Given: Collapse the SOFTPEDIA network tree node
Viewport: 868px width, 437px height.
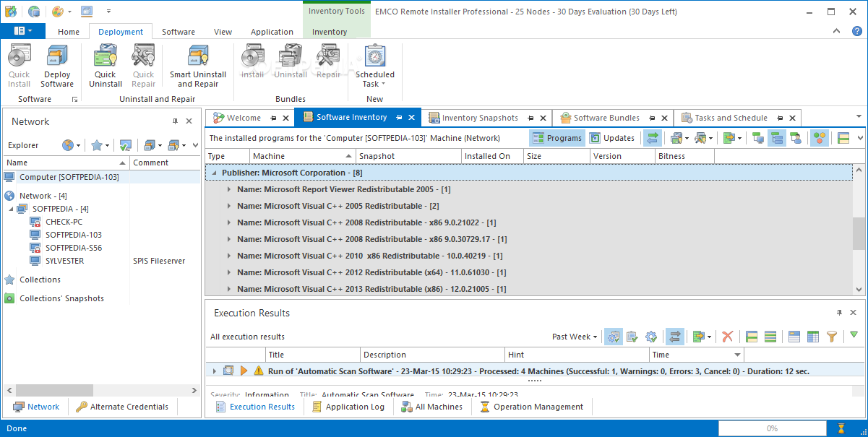Looking at the screenshot, I should (x=11, y=209).
